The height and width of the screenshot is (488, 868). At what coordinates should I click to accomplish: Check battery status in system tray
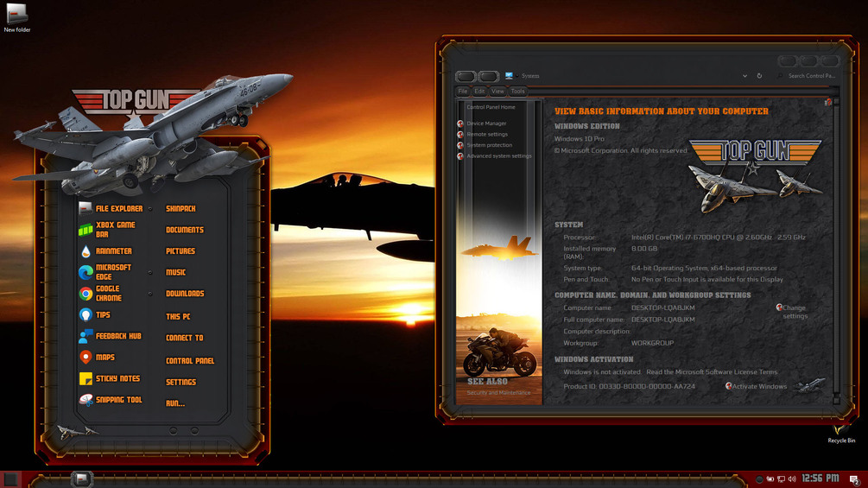coord(770,479)
